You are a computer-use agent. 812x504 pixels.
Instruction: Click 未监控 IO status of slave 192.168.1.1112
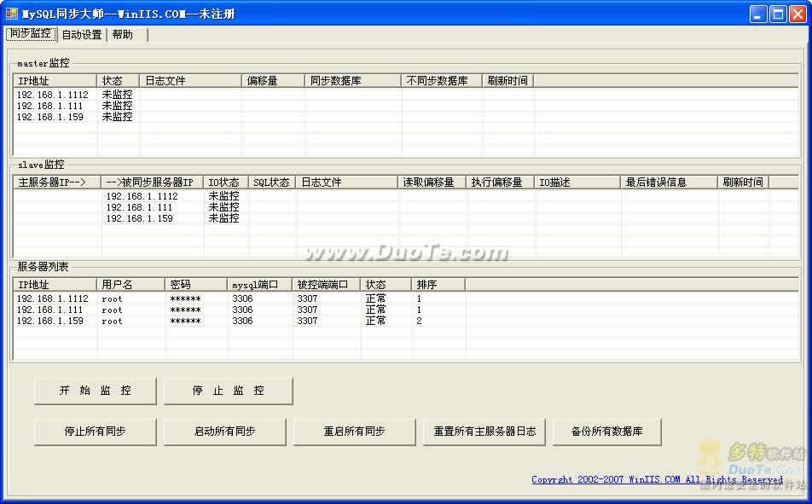click(223, 196)
